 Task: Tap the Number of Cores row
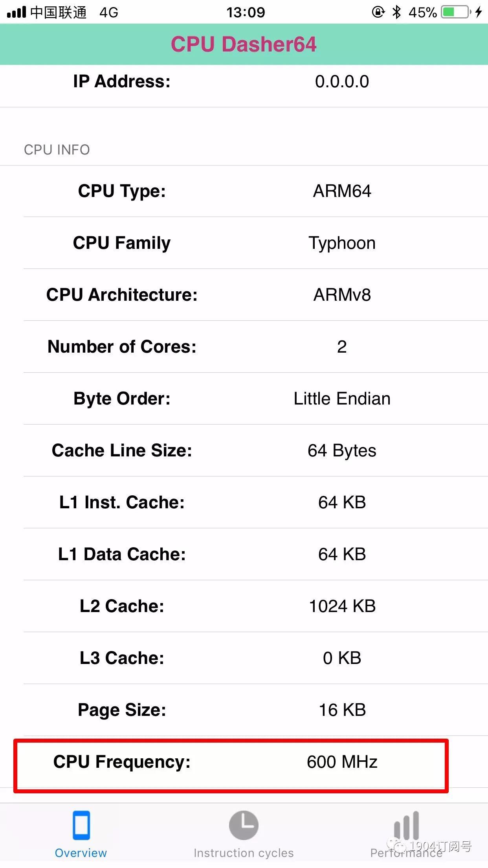(244, 347)
